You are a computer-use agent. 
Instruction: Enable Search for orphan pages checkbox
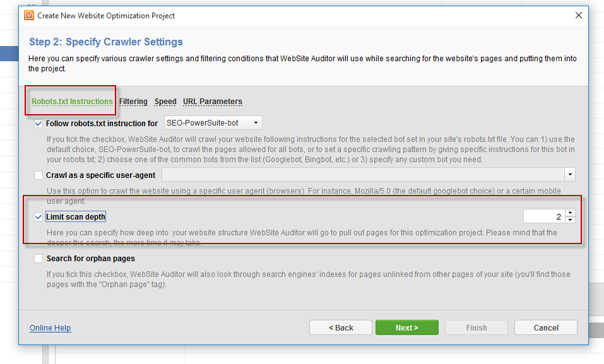click(38, 259)
